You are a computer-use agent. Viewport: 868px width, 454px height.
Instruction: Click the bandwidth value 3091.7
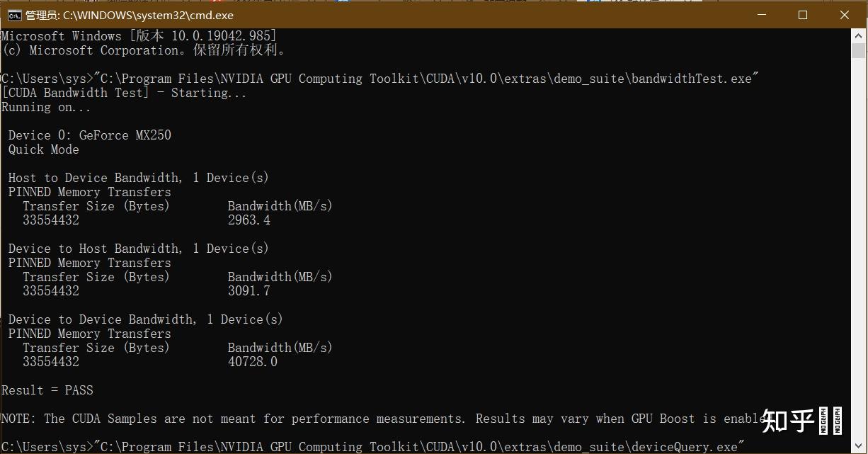tap(249, 291)
